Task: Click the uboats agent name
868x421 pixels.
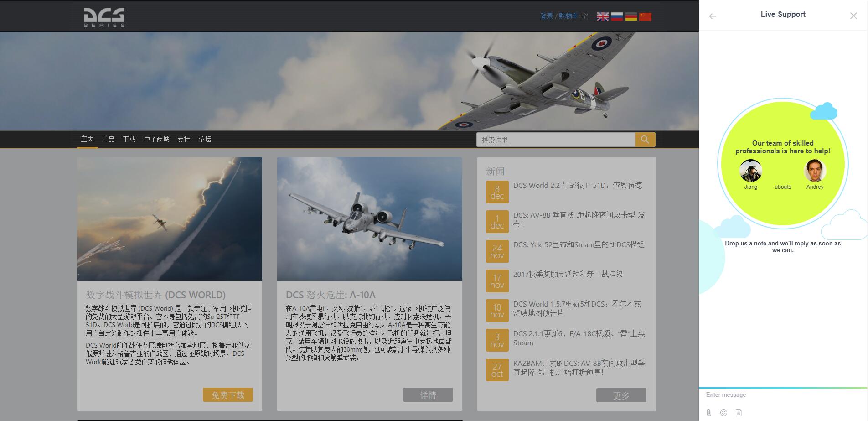Action: coord(783,187)
